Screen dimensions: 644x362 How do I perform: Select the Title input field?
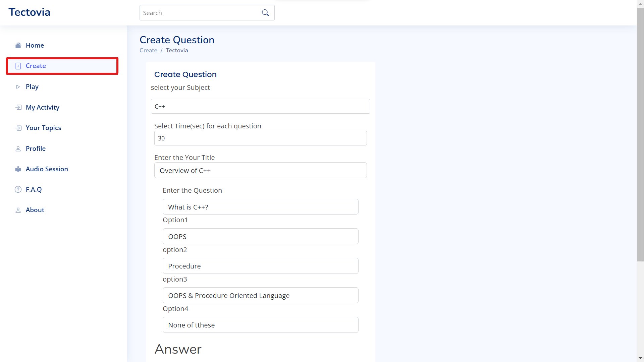pos(260,170)
